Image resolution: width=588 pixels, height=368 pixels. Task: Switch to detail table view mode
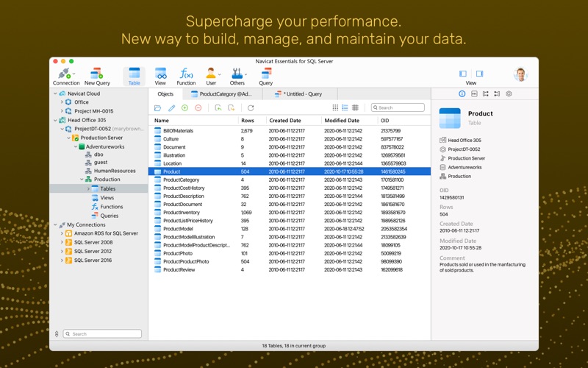(355, 107)
